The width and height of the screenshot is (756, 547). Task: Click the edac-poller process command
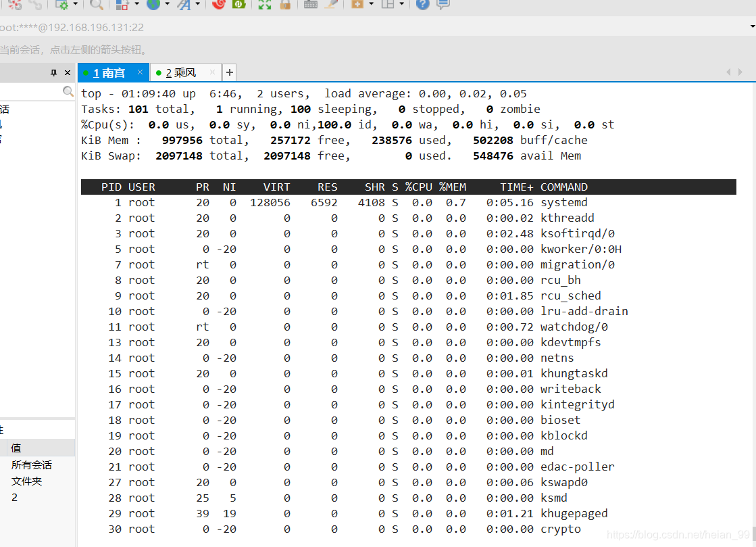[577, 467]
